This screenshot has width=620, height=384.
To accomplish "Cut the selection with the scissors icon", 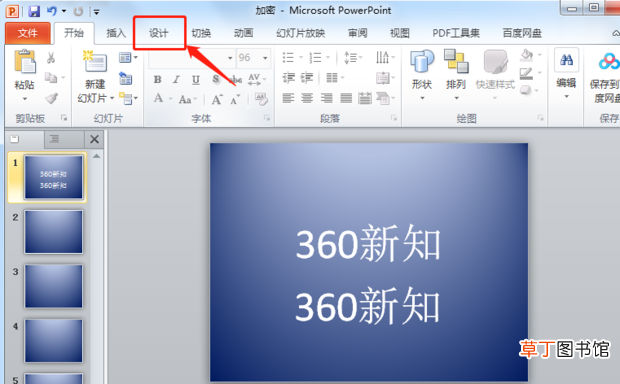I will 51,58.
